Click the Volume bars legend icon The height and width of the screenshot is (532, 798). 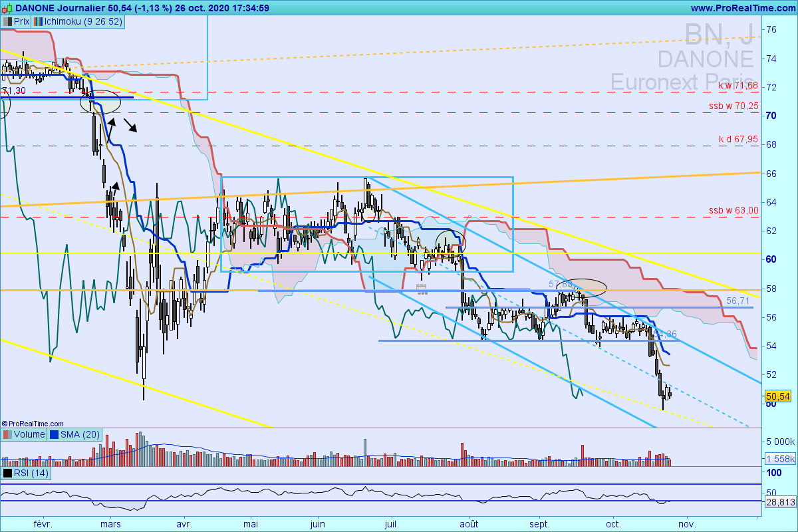click(7, 435)
